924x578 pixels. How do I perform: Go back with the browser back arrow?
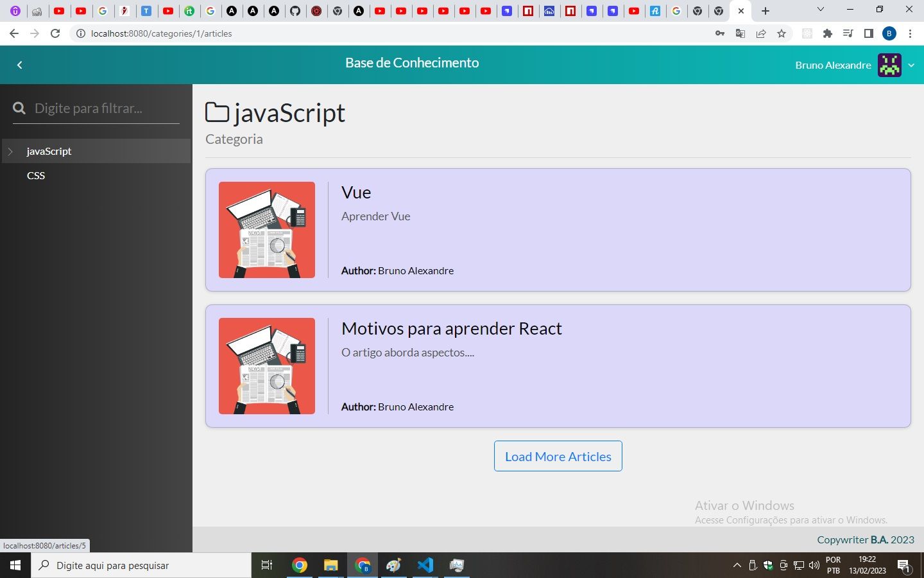pos(14,33)
